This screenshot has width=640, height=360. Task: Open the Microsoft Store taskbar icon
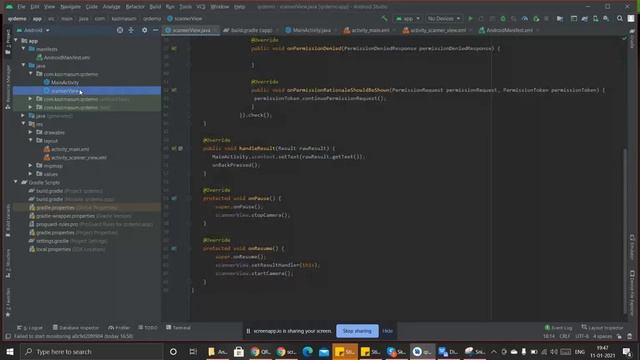click(x=239, y=351)
